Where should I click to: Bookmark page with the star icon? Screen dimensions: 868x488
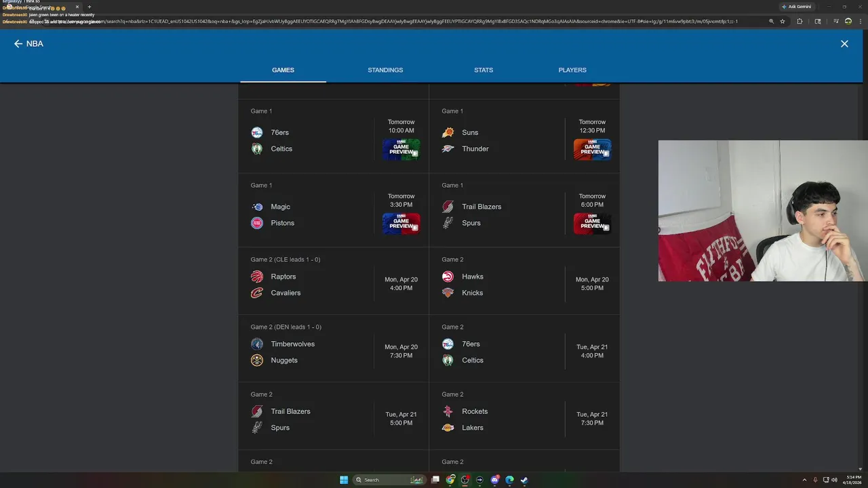coord(783,21)
